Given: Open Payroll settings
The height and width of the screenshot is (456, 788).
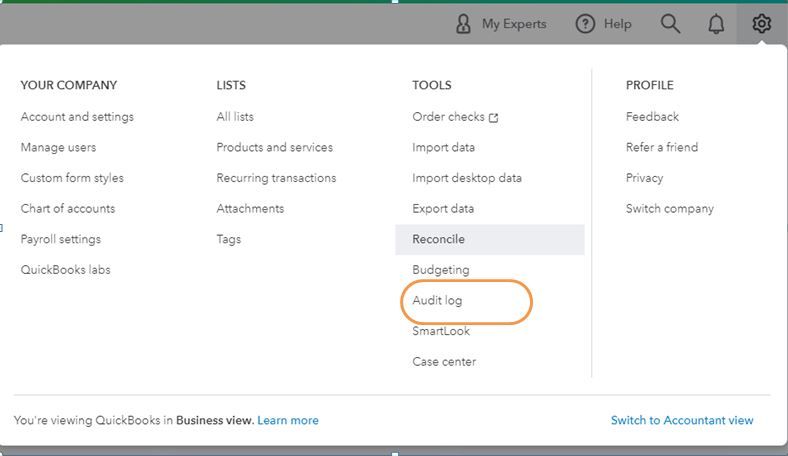Looking at the screenshot, I should (61, 239).
